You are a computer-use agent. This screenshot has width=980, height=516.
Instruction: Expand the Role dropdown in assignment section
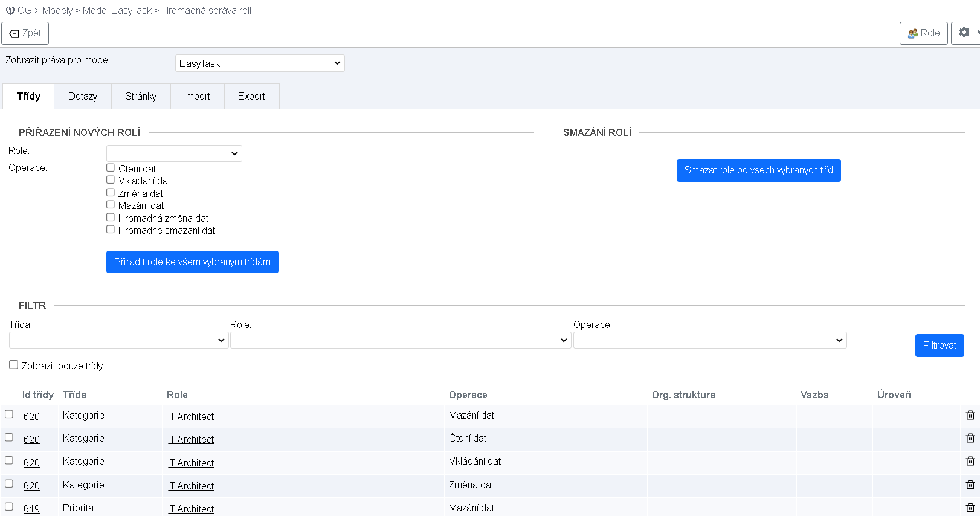pyautogui.click(x=174, y=153)
